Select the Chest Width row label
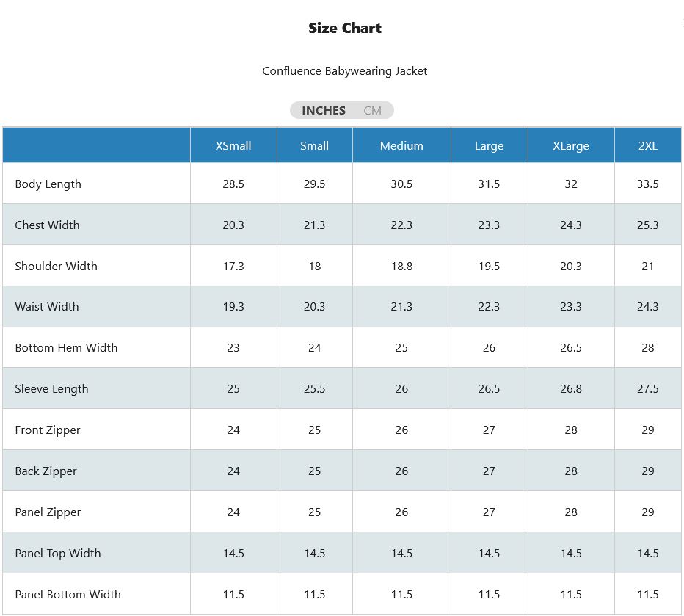The width and height of the screenshot is (684, 616). point(47,225)
